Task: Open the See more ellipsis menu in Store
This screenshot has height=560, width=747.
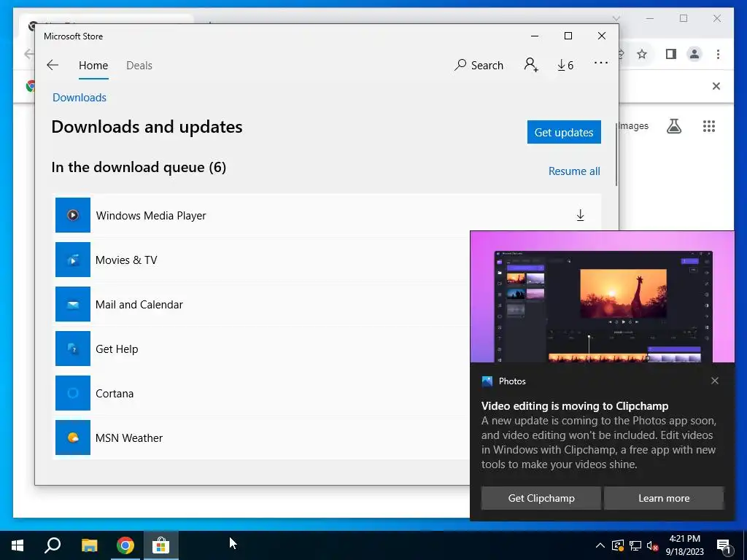Action: tap(601, 63)
